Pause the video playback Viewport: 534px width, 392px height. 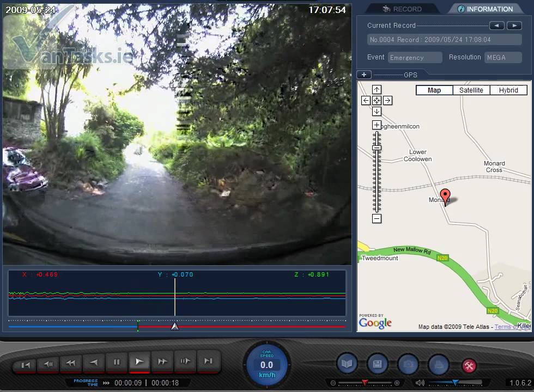click(x=117, y=362)
